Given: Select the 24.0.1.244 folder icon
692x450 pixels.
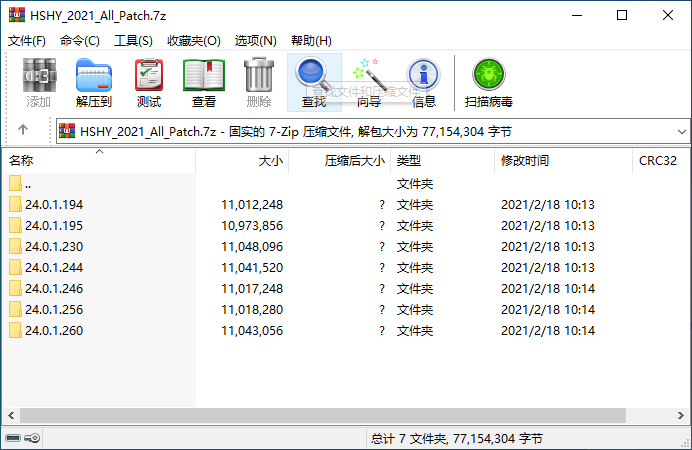Looking at the screenshot, I should (15, 267).
